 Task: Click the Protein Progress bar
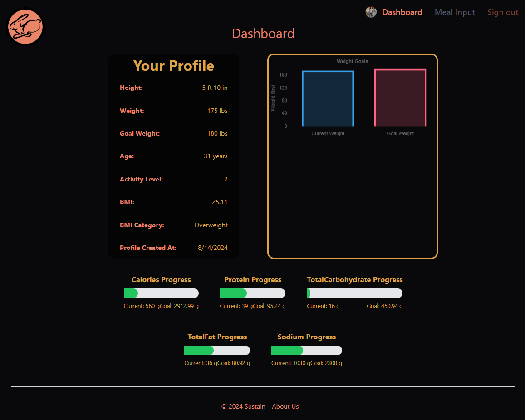pos(253,293)
